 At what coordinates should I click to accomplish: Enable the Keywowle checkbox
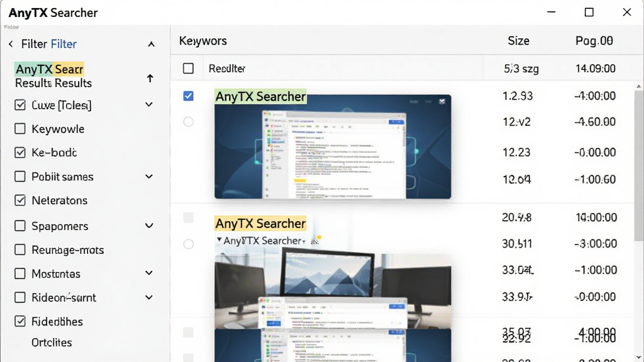point(19,129)
